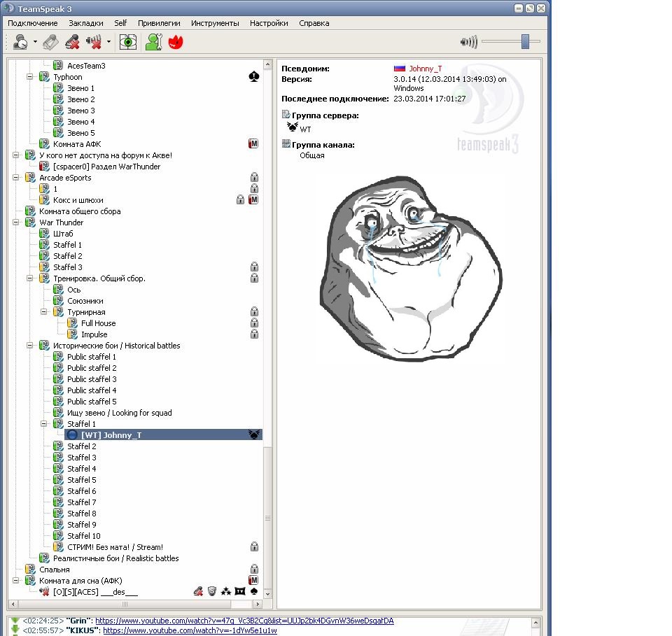This screenshot has width=672, height=636.
Task: Click the lock icon on Full House row
Action: (x=254, y=323)
